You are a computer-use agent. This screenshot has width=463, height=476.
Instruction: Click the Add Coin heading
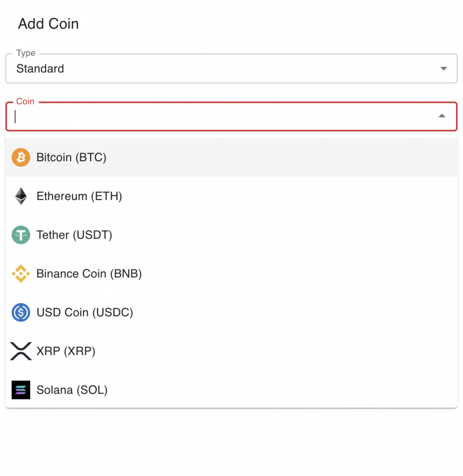coord(48,24)
